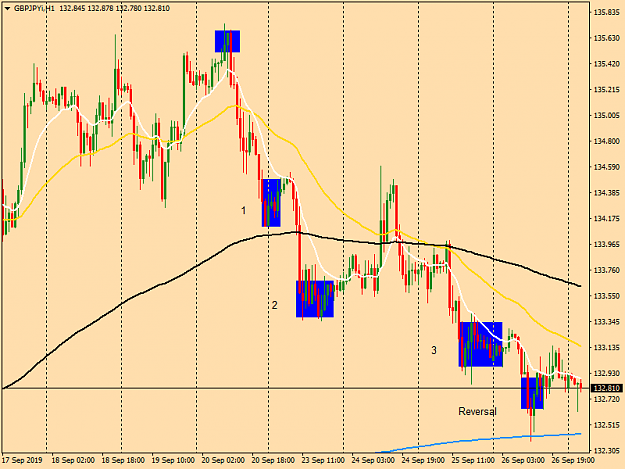Select the chart text label 2
Viewport: 625px width, 469px height.
274,305
